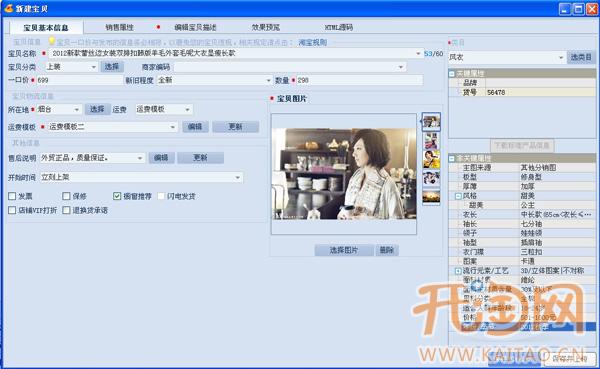Click 更新 button beside 运费模板
Viewport: 600px width, 369px height.
point(235,127)
